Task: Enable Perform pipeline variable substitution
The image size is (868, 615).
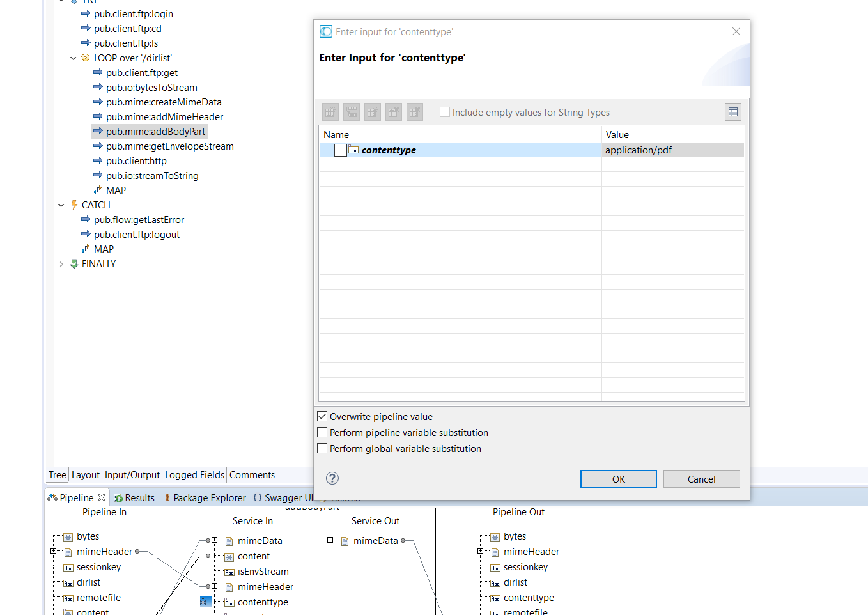Action: pyautogui.click(x=322, y=432)
